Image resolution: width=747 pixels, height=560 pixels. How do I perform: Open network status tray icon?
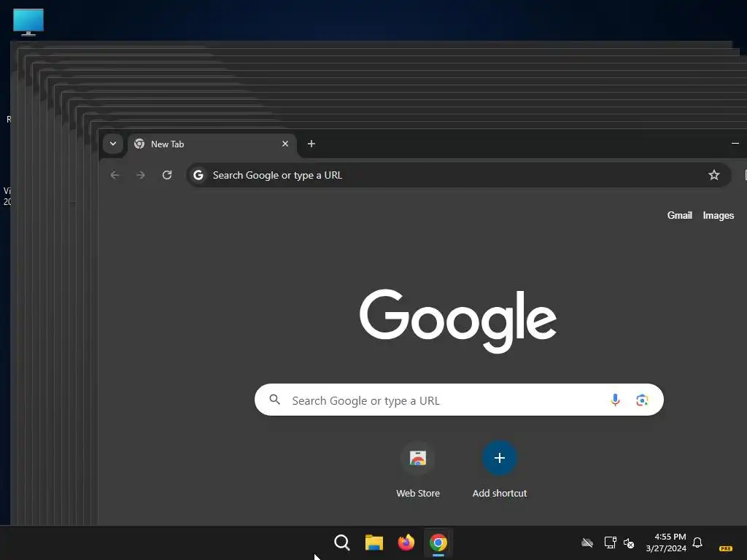(x=611, y=542)
